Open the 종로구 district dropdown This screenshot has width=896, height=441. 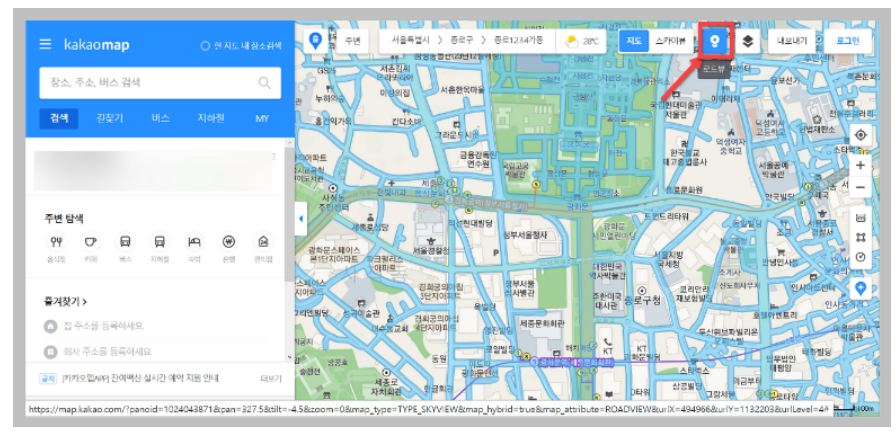462,41
